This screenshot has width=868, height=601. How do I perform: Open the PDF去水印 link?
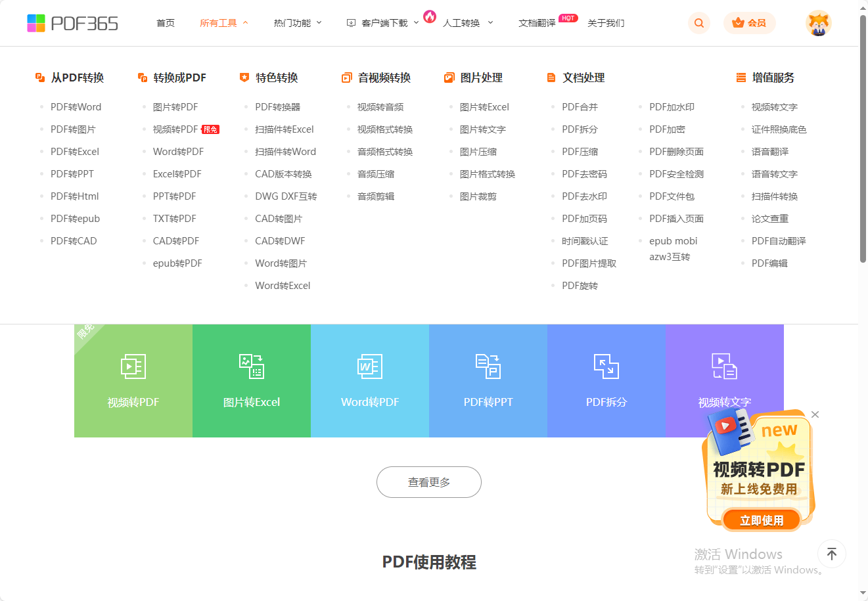click(585, 196)
